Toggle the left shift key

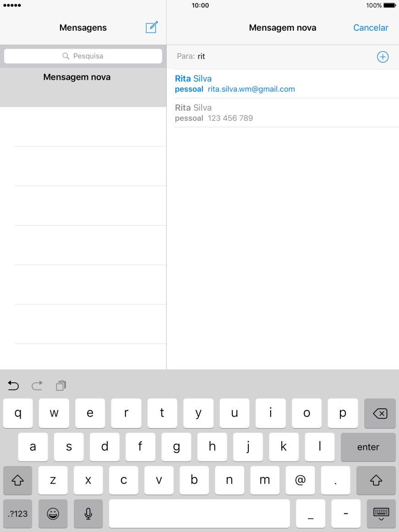pyautogui.click(x=17, y=480)
